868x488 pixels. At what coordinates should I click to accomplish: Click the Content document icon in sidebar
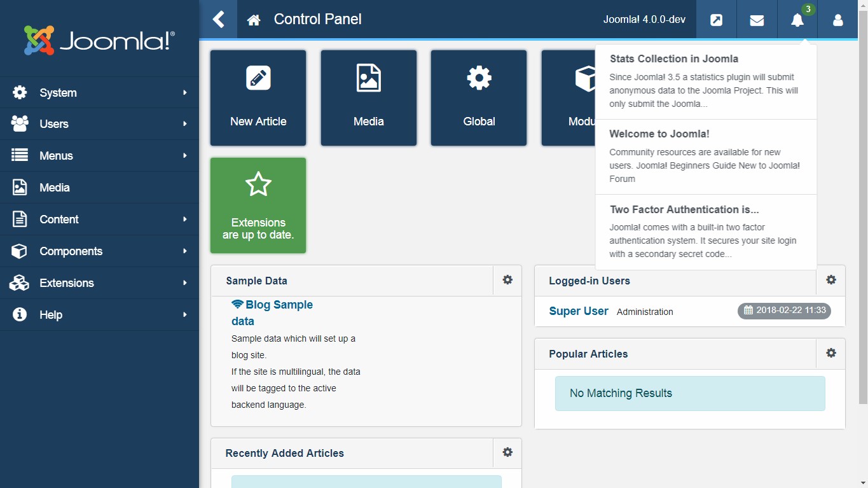coord(20,219)
